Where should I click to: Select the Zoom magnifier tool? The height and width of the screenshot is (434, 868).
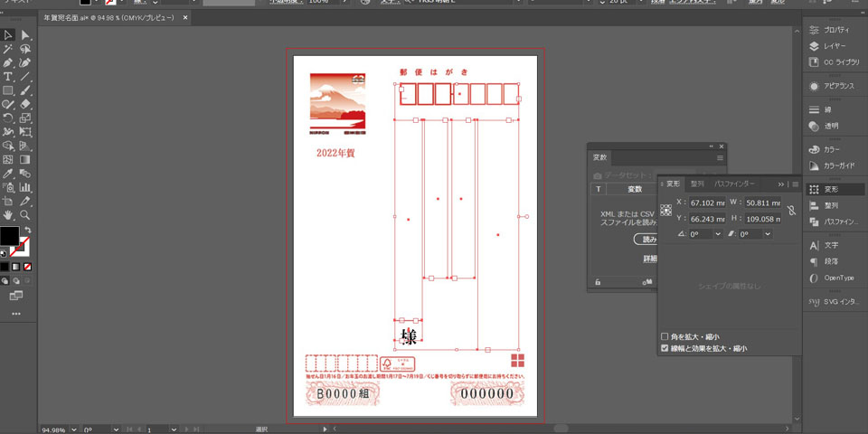25,215
